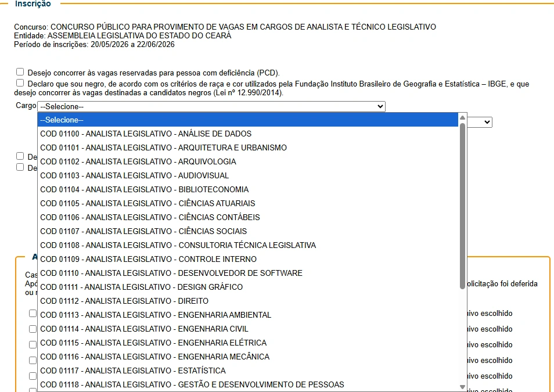Open the Cargo dropdown field

[x=211, y=106]
